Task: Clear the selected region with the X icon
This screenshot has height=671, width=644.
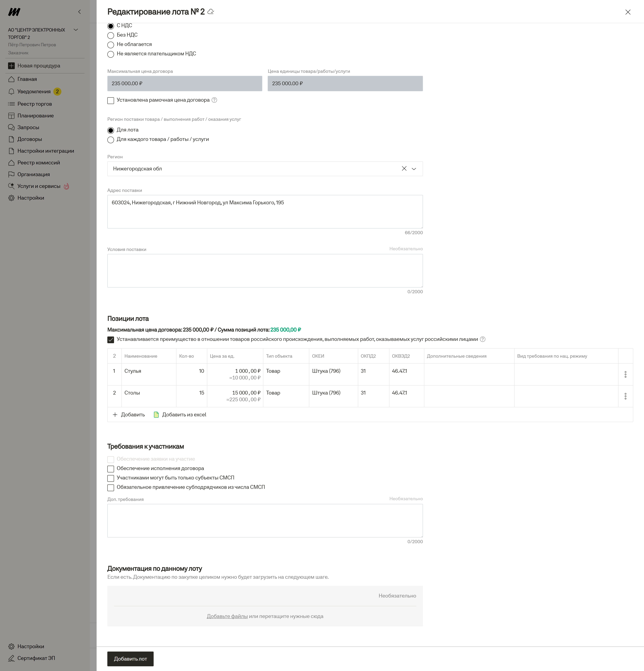Action: click(x=404, y=168)
